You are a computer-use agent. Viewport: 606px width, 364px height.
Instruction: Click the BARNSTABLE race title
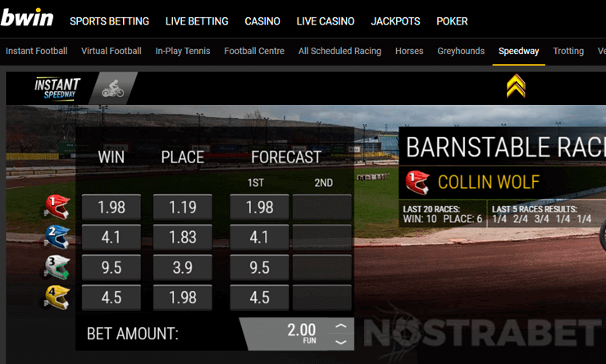click(506, 148)
